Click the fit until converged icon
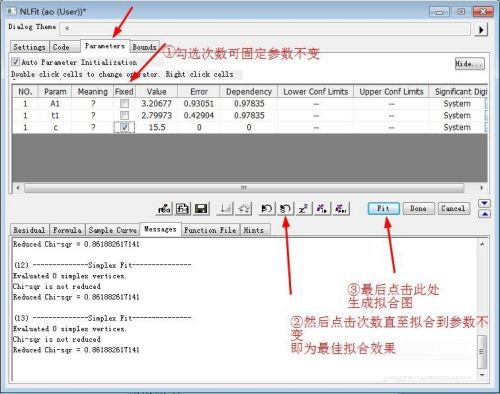Viewport: 500px width, 394px height. pyautogui.click(x=341, y=209)
